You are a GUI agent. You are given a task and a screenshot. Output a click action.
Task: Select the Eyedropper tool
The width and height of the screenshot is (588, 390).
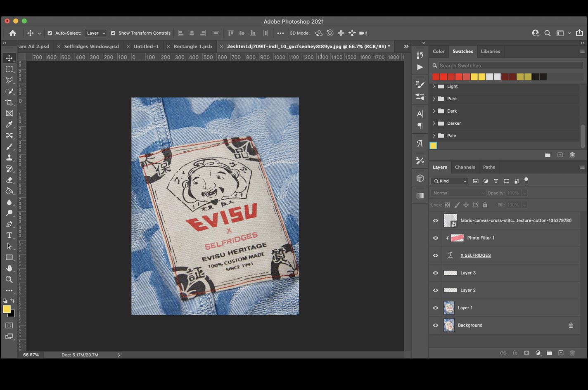(9, 125)
